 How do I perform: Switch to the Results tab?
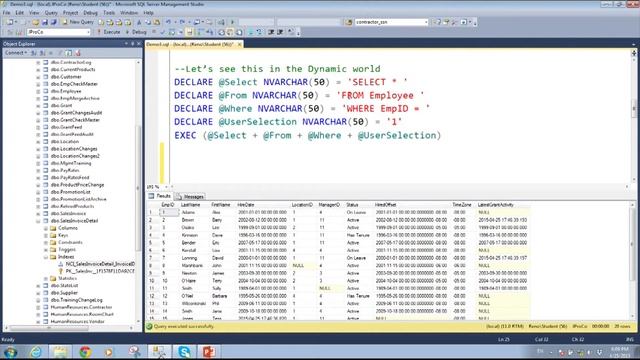[x=160, y=196]
